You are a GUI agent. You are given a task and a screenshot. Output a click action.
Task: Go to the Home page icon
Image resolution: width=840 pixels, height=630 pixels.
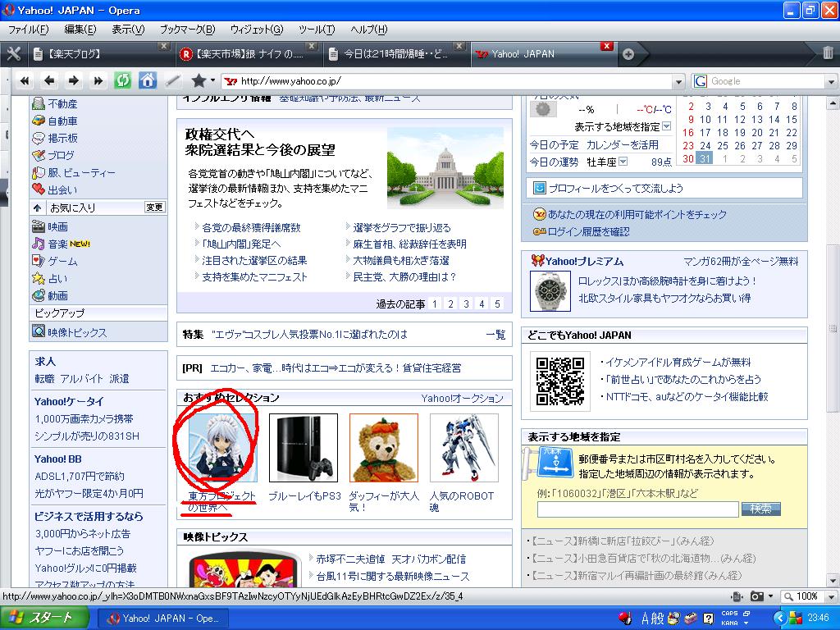point(148,80)
